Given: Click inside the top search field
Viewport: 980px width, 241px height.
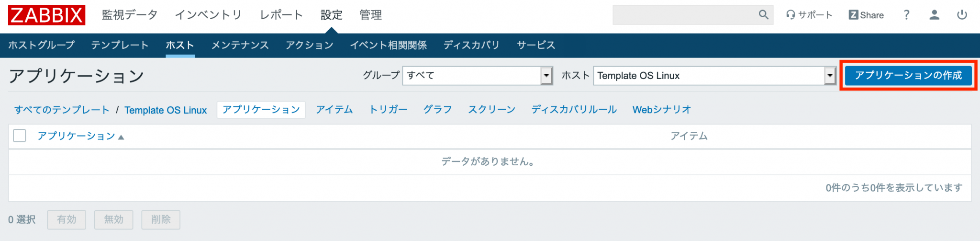Looking at the screenshot, I should (684, 15).
